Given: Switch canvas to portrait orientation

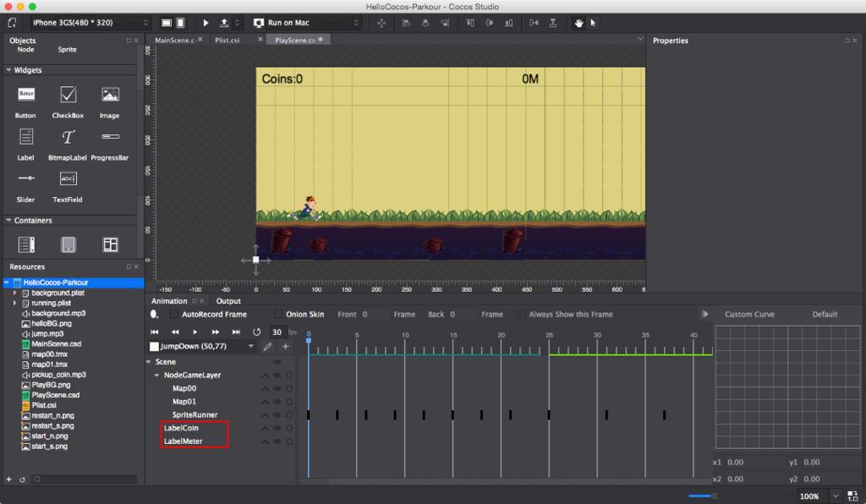Looking at the screenshot, I should click(181, 23).
